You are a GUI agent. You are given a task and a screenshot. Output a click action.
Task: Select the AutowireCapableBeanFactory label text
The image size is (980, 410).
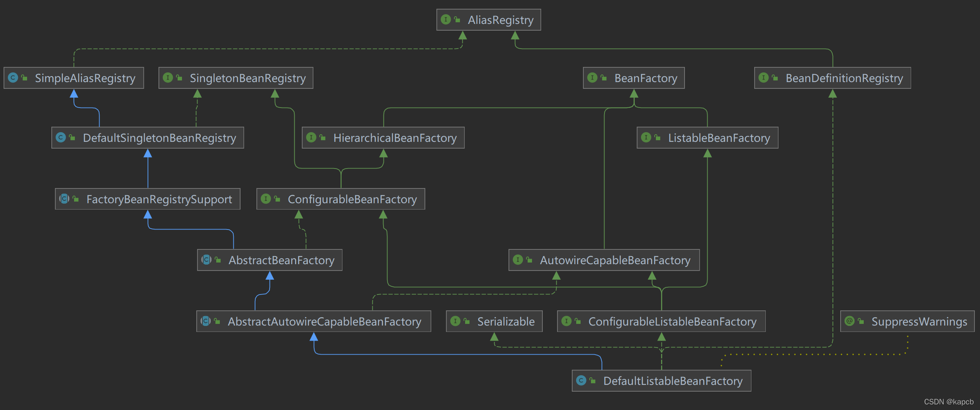615,260
